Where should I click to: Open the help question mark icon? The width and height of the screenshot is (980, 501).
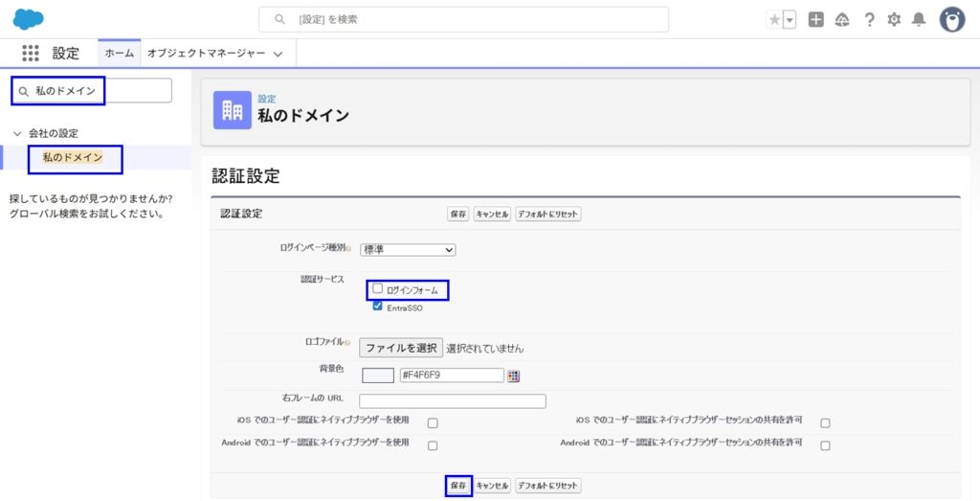[x=869, y=20]
